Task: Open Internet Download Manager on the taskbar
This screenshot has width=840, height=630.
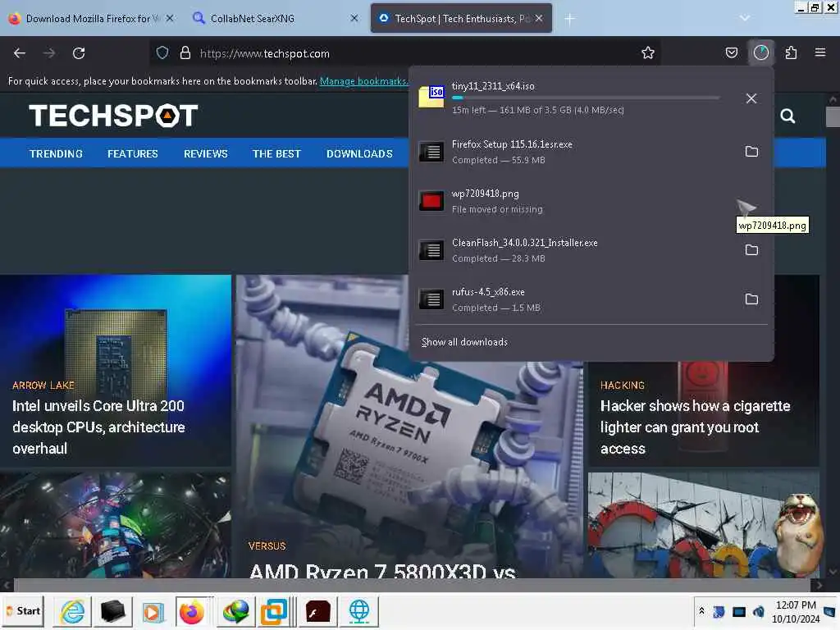Action: point(235,611)
